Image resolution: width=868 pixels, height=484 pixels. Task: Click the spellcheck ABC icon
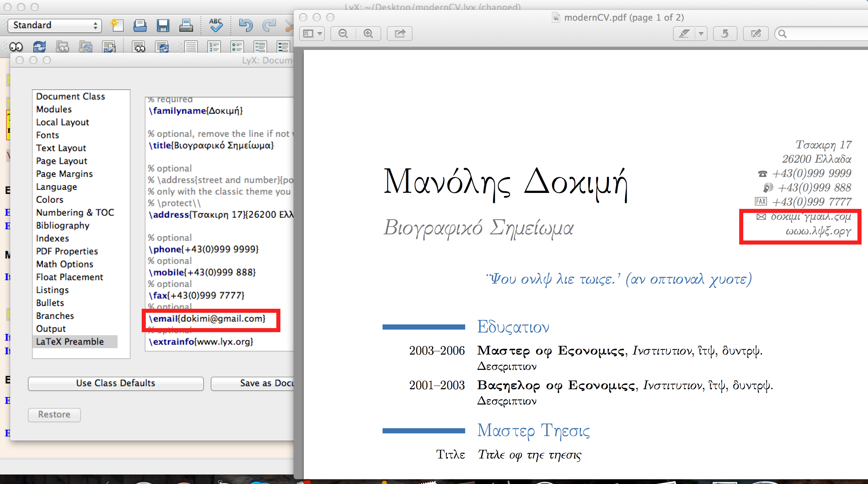(215, 25)
